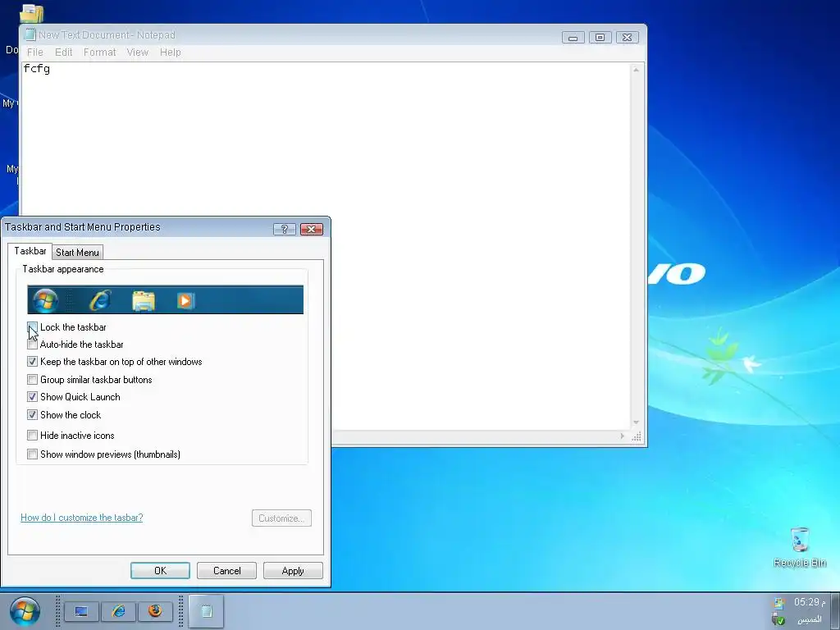
Task: Click Apply in Taskbar Properties
Action: pos(293,571)
